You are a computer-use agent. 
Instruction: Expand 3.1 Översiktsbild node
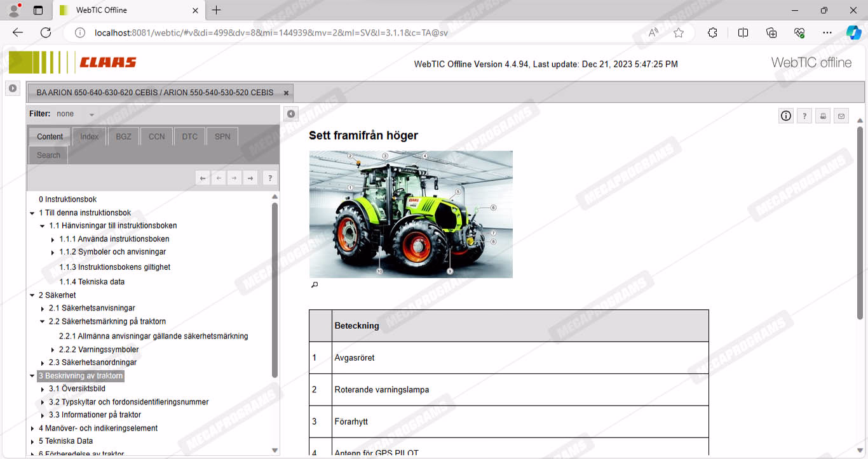coord(43,389)
